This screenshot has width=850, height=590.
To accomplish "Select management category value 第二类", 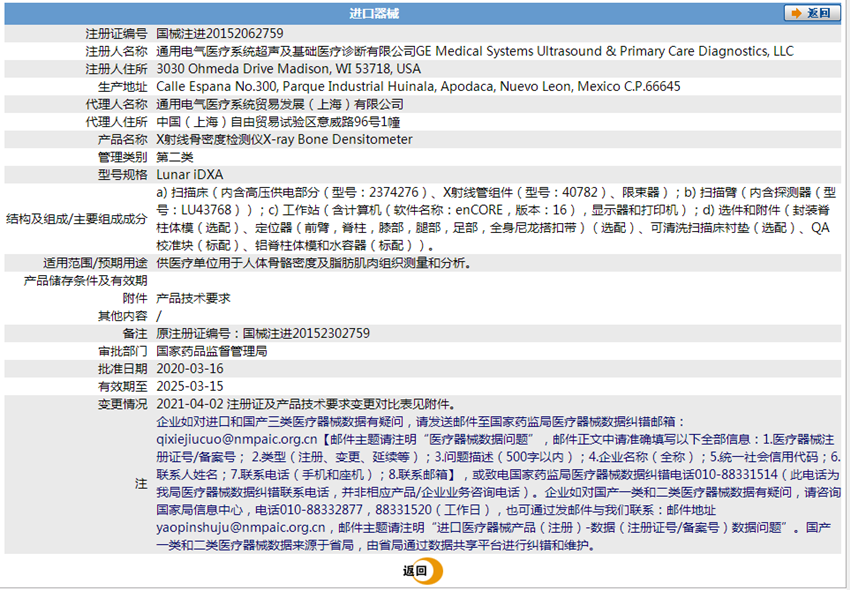I will (x=175, y=157).
